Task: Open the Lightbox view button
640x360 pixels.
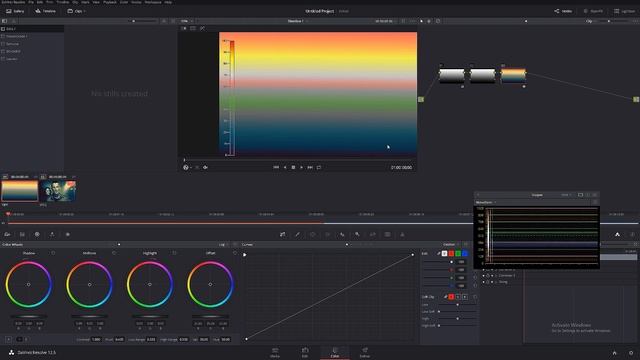Action: click(624, 11)
